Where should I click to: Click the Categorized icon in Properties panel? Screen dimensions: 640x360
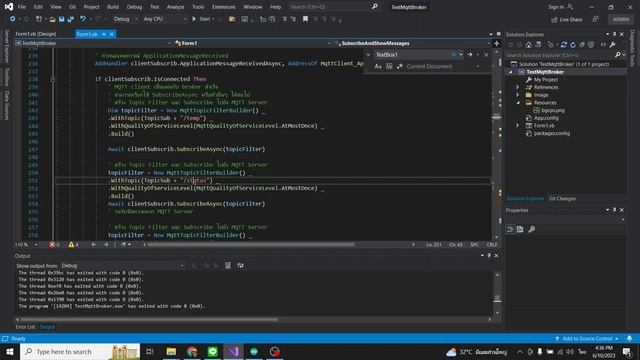pos(510,229)
